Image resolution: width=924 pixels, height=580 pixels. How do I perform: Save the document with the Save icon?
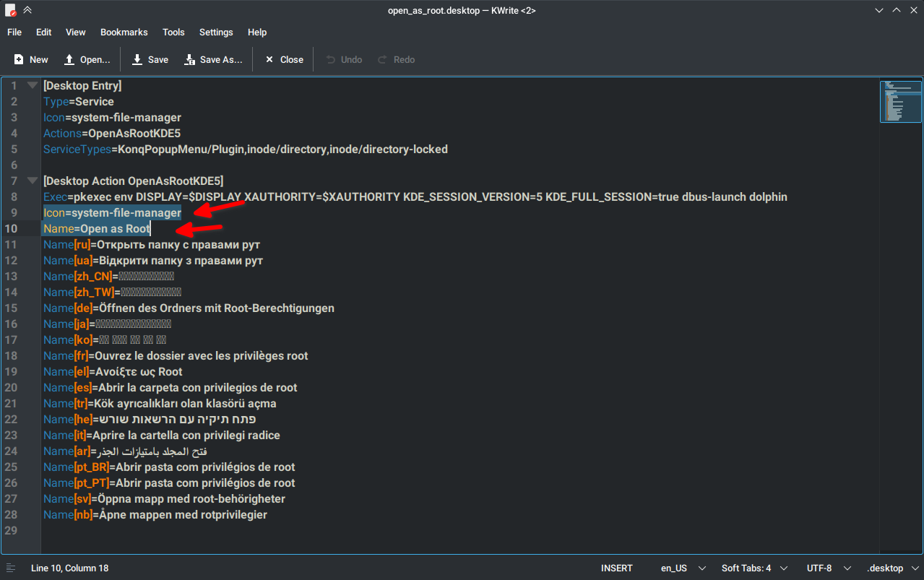pos(137,60)
